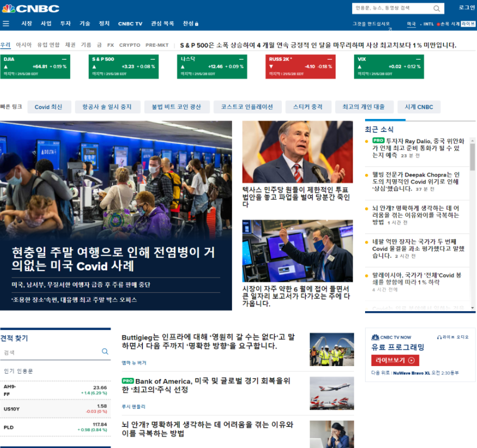Select the FX markets tab

tap(110, 45)
